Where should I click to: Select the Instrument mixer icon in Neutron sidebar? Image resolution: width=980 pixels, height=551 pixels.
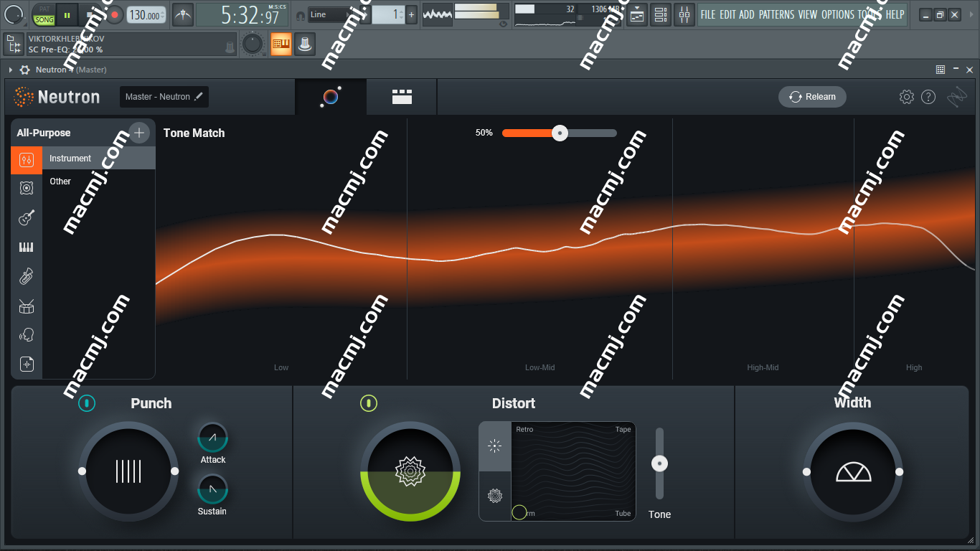tap(27, 159)
